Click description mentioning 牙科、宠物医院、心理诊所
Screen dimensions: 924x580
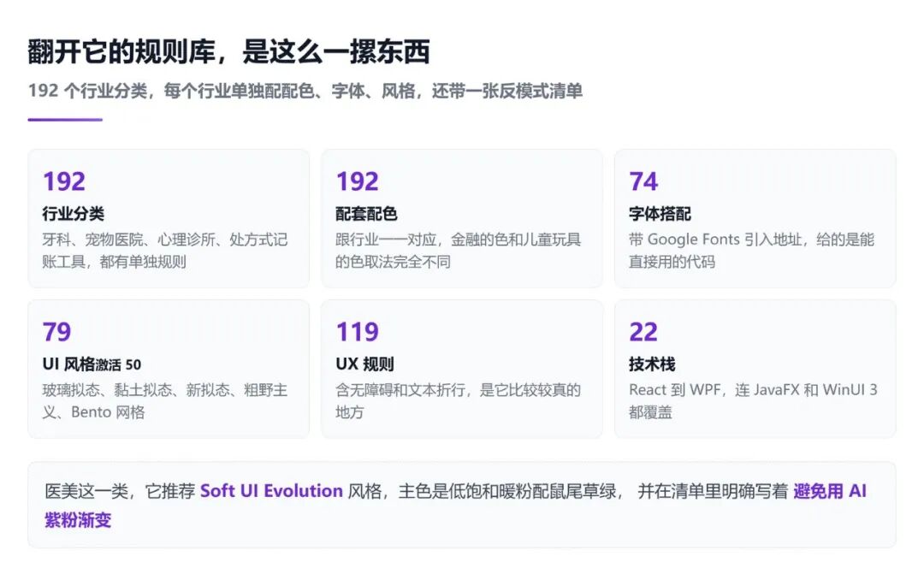[165, 251]
